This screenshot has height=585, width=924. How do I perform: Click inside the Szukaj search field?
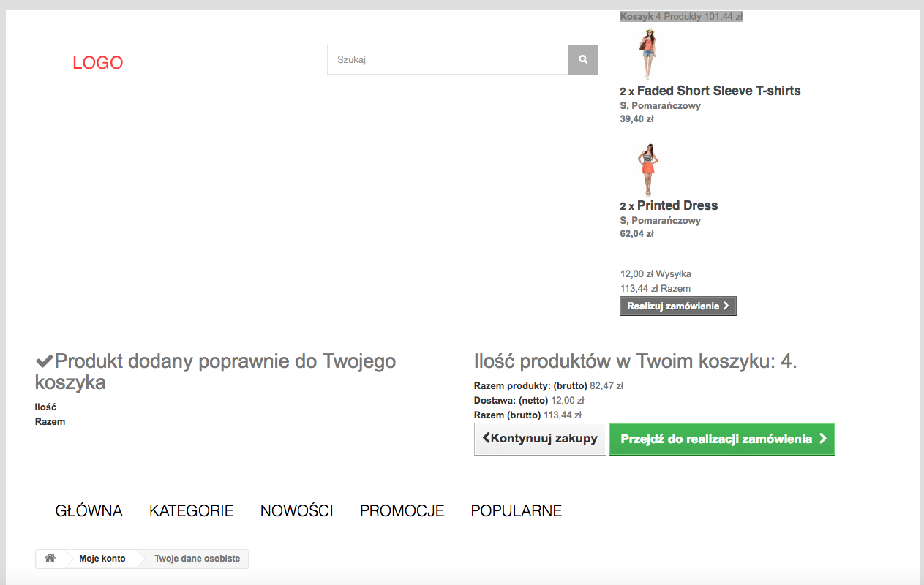click(x=447, y=60)
